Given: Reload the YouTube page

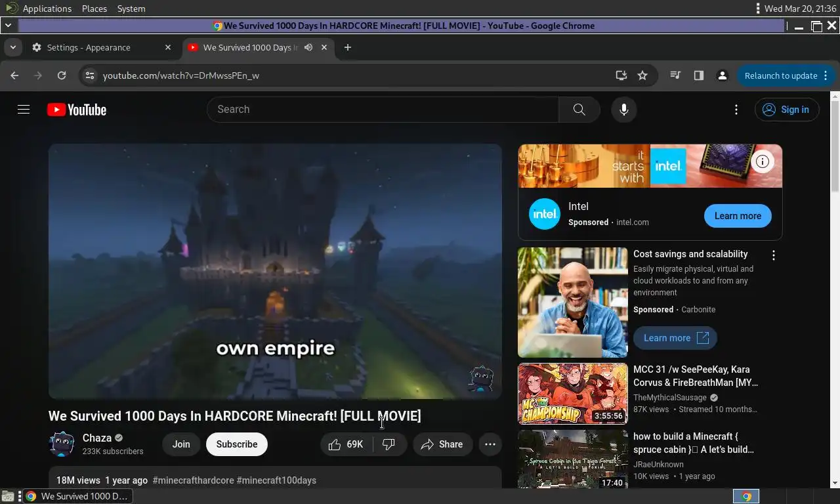Looking at the screenshot, I should pos(62,75).
